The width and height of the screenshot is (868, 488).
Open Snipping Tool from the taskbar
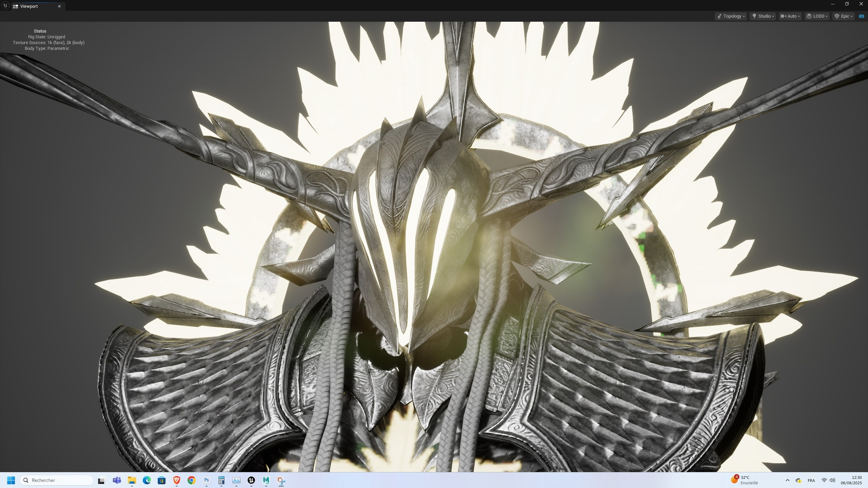click(281, 480)
